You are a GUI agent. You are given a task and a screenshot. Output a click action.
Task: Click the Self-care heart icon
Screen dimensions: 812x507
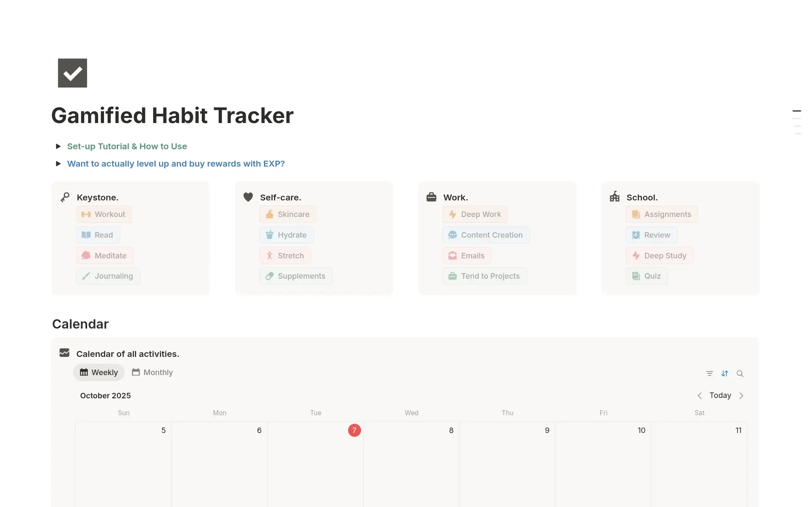[x=248, y=197]
